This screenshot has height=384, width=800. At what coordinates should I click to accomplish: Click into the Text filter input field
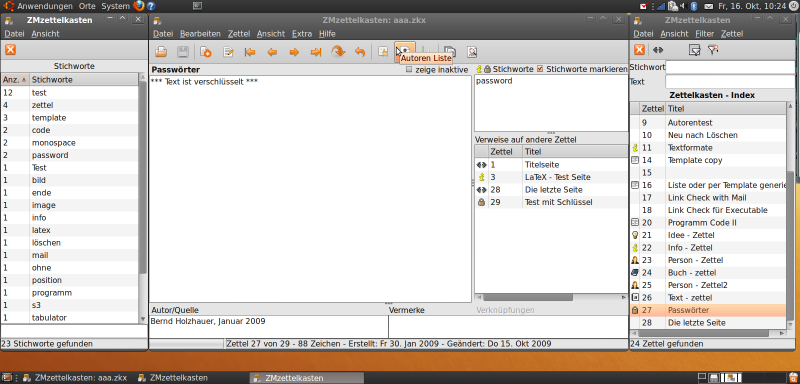click(x=730, y=82)
